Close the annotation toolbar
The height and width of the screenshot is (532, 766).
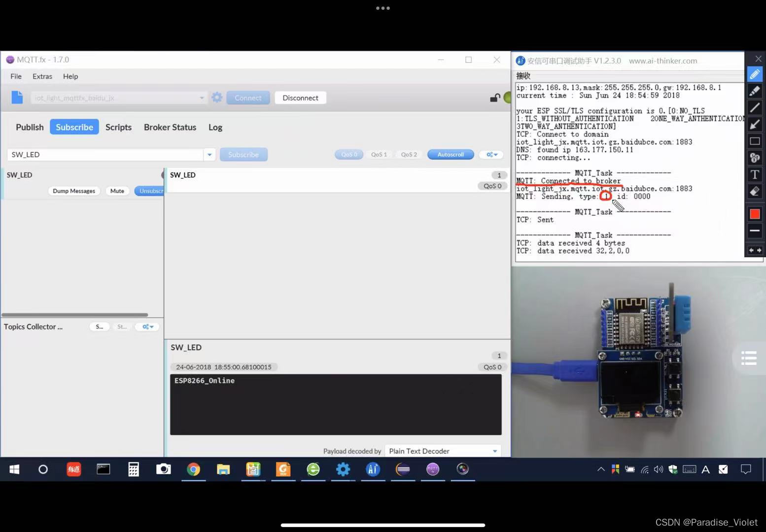tap(759, 59)
